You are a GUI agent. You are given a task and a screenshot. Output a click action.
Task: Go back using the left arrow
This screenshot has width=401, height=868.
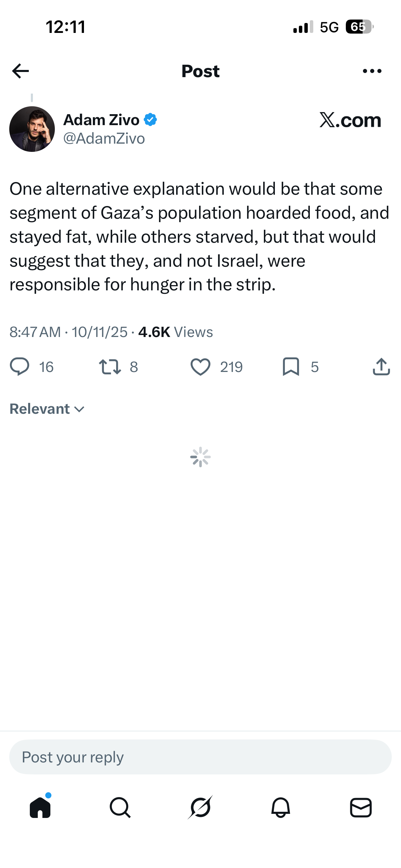click(21, 71)
